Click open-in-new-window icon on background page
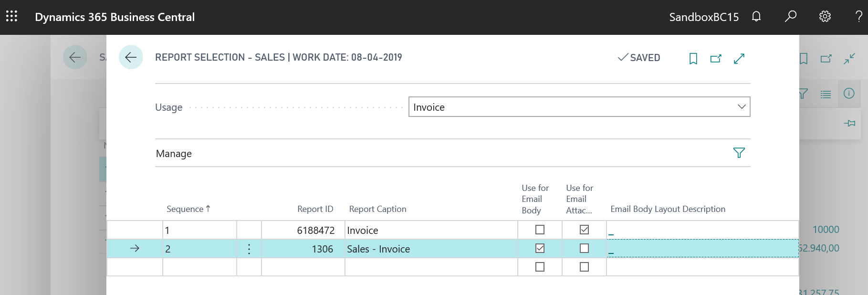 point(826,59)
